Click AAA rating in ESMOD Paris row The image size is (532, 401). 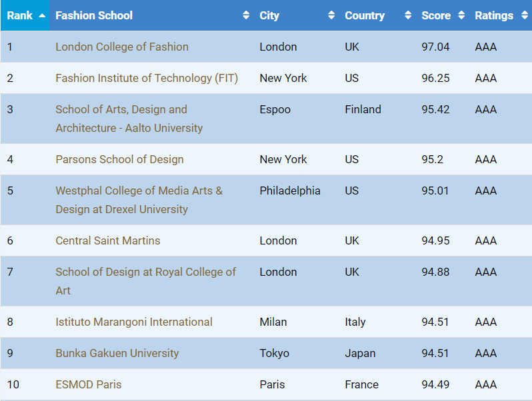pyautogui.click(x=486, y=384)
